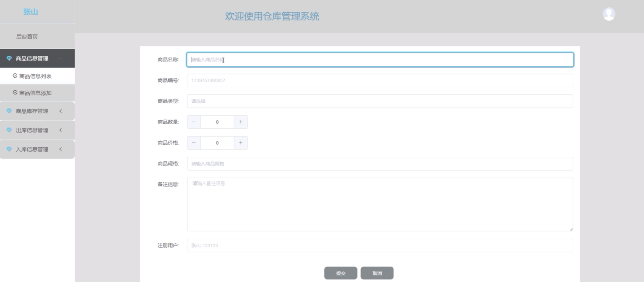Click the diamond icon beside 入库信息管理
Image resolution: width=644 pixels, height=282 pixels.
9,149
